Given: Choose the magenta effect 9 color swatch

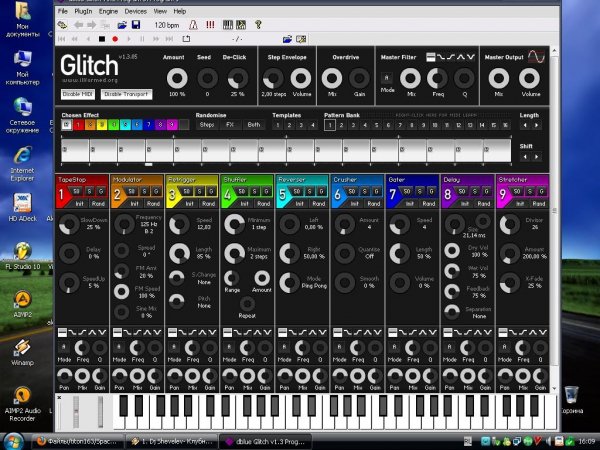Looking at the screenshot, I should [172, 125].
